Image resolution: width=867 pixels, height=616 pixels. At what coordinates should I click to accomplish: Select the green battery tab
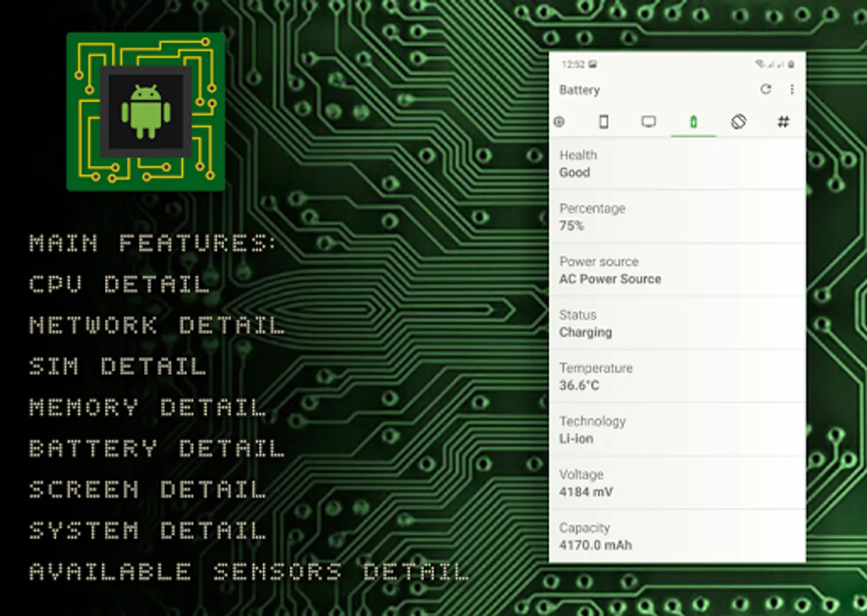pyautogui.click(x=693, y=122)
